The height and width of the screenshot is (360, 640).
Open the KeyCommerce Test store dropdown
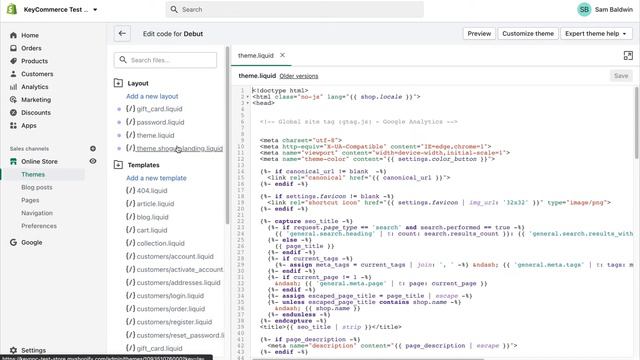point(60,9)
